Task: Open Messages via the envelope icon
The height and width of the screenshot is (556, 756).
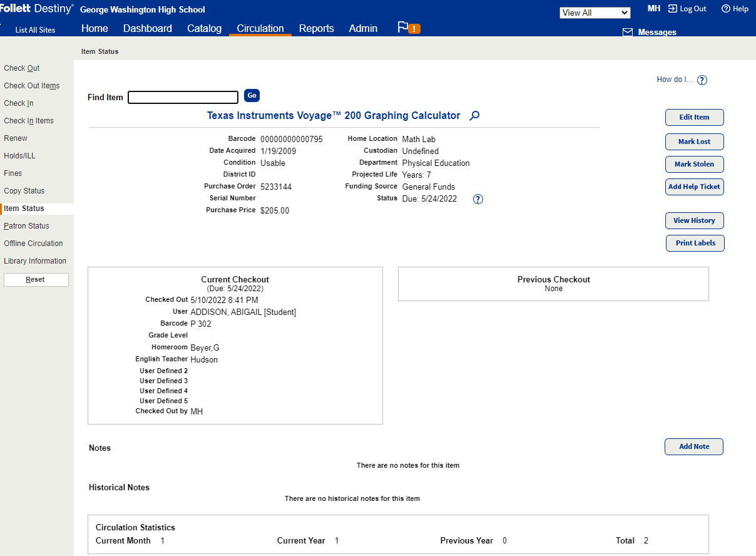Action: point(628,32)
